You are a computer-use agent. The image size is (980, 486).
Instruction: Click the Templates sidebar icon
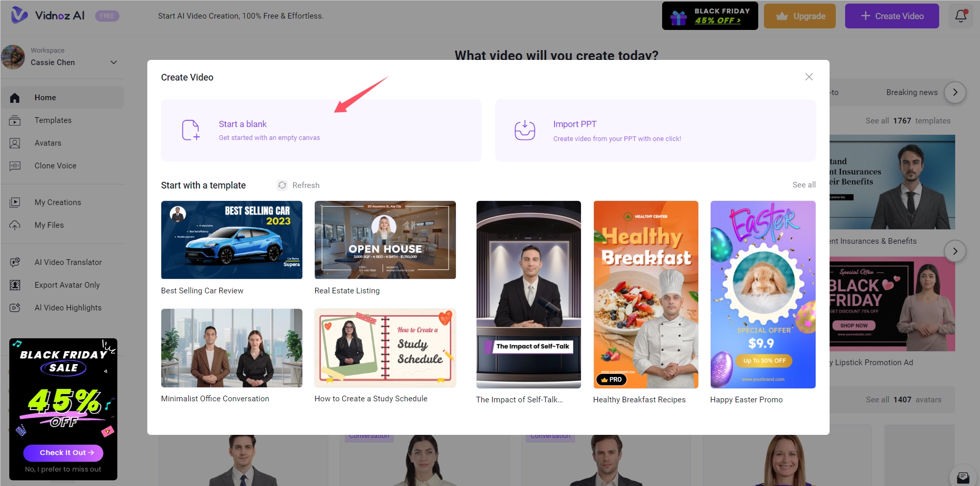click(x=15, y=120)
